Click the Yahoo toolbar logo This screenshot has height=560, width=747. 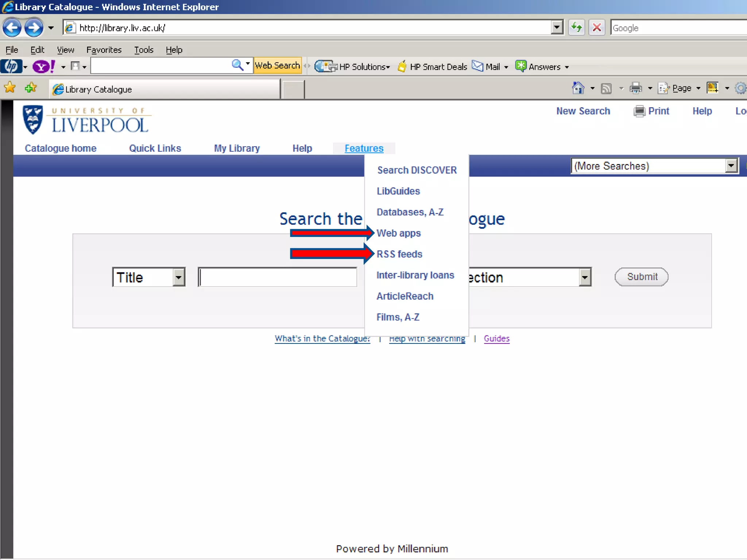pyautogui.click(x=43, y=67)
